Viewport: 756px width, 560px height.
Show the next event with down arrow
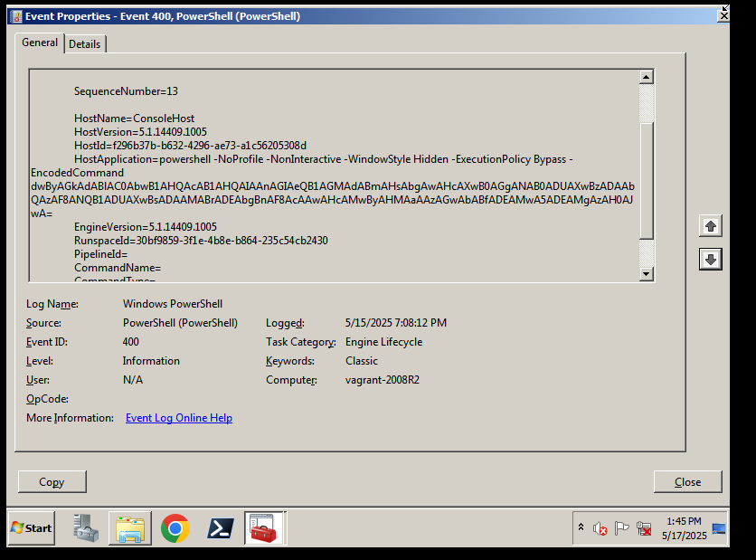click(710, 260)
